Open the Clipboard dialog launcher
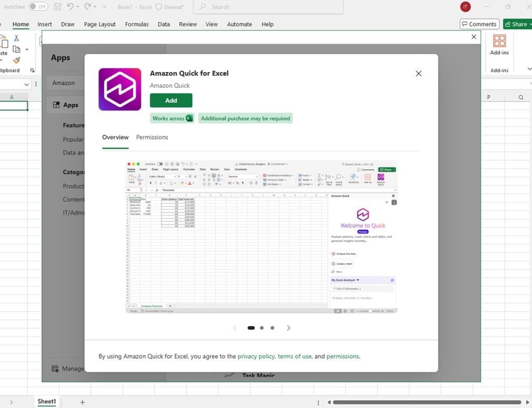532x408 pixels. [32, 70]
